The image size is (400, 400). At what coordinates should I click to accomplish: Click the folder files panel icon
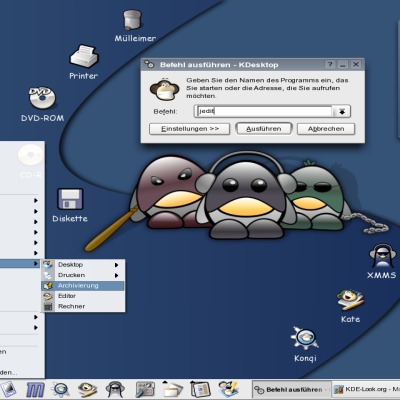[x=172, y=389]
